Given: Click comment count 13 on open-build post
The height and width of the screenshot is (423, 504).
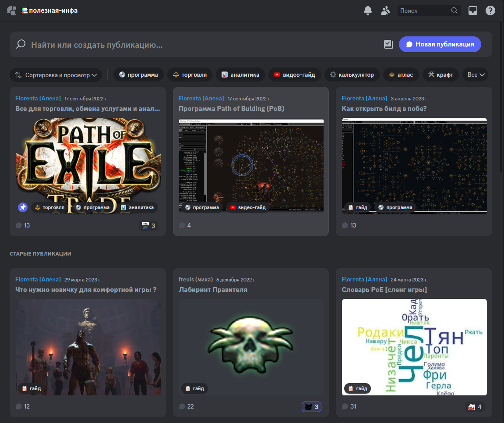Looking at the screenshot, I should pos(349,225).
